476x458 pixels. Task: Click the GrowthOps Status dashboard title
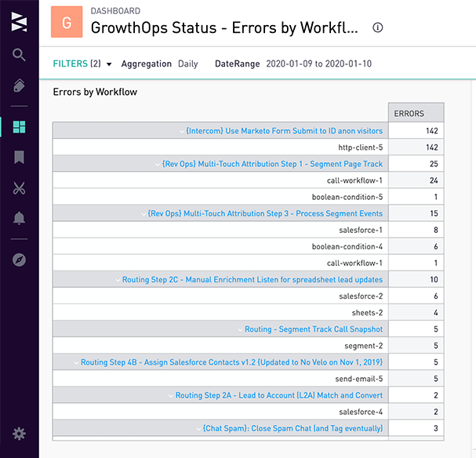(x=224, y=27)
